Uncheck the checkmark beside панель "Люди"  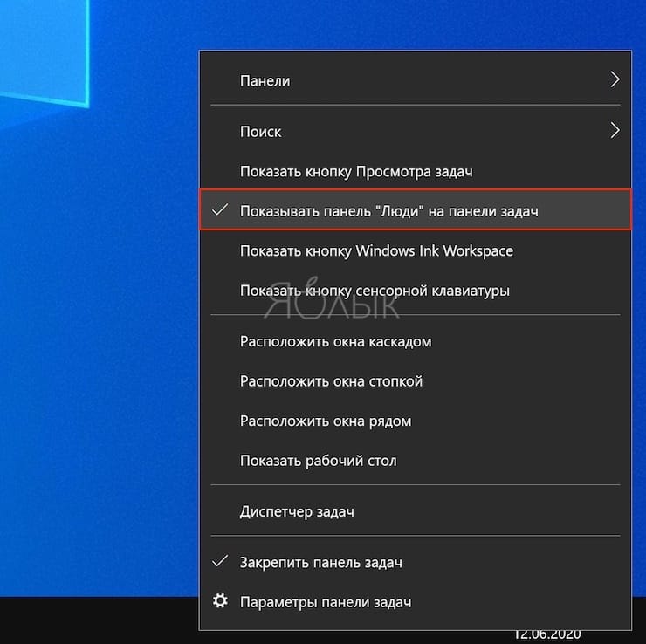pos(220,210)
